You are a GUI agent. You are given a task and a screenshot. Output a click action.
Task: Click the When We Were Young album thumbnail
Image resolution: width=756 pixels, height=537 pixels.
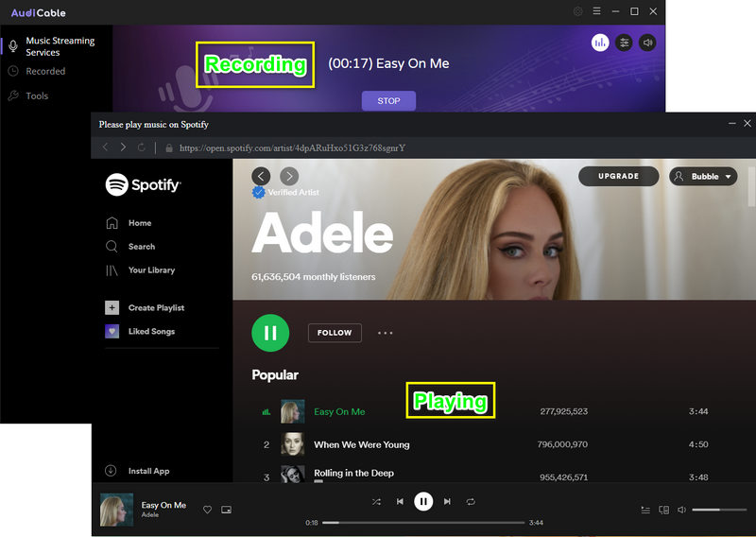[x=293, y=444]
